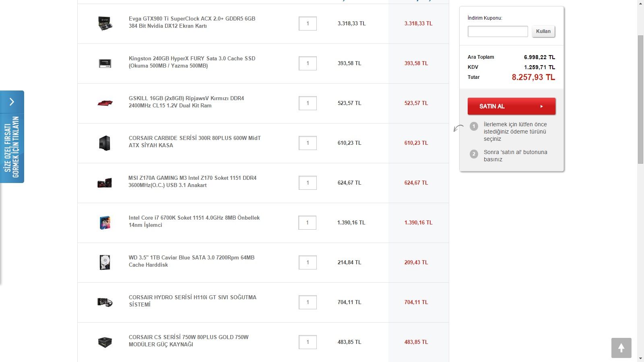
Task: Click the quantity field for WD Caviar Blue
Action: 308,262
